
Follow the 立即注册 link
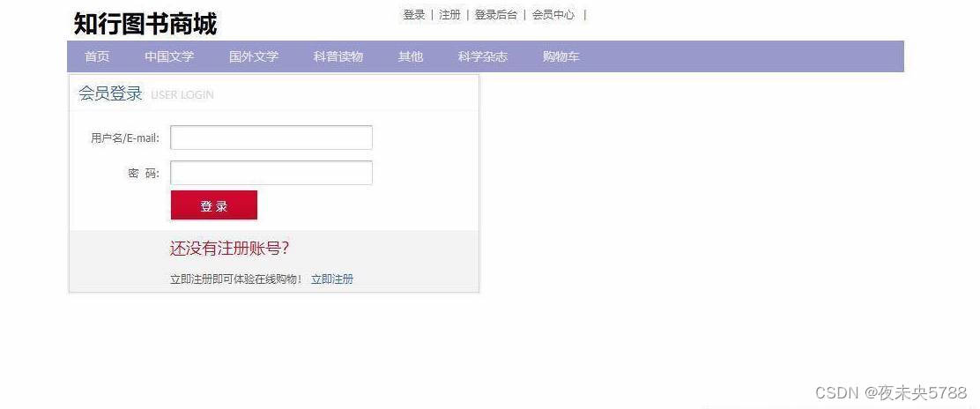332,279
